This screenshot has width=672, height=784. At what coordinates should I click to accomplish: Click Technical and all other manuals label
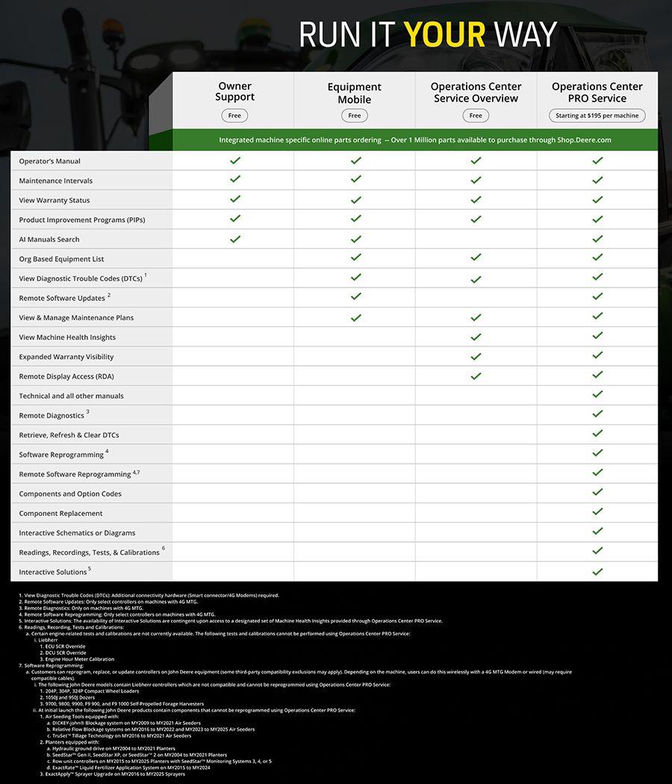click(x=71, y=396)
